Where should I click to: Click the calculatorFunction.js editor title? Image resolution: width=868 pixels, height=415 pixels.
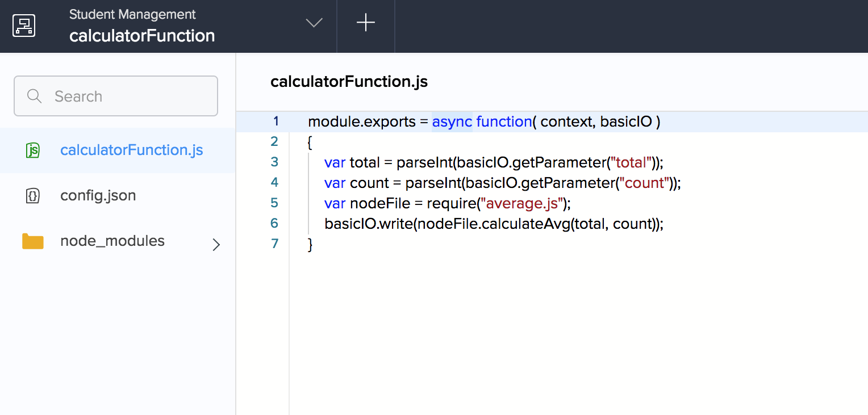pyautogui.click(x=349, y=82)
